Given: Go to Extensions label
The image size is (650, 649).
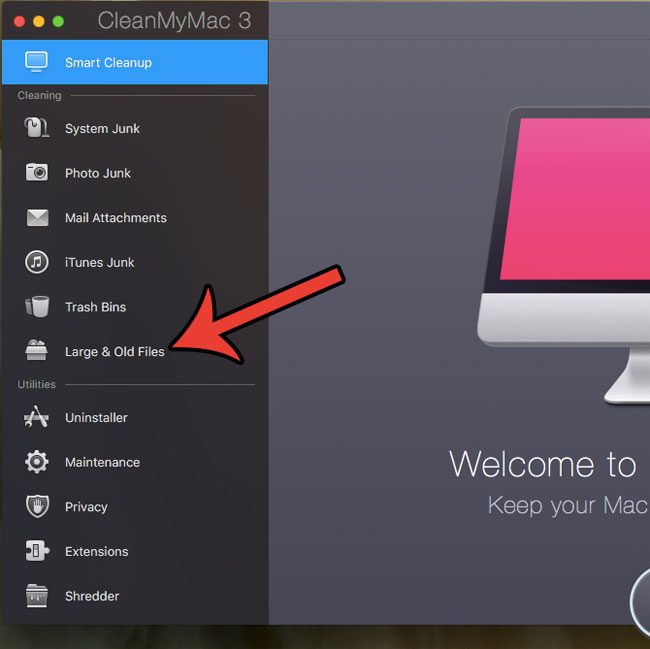Looking at the screenshot, I should pyautogui.click(x=97, y=552).
